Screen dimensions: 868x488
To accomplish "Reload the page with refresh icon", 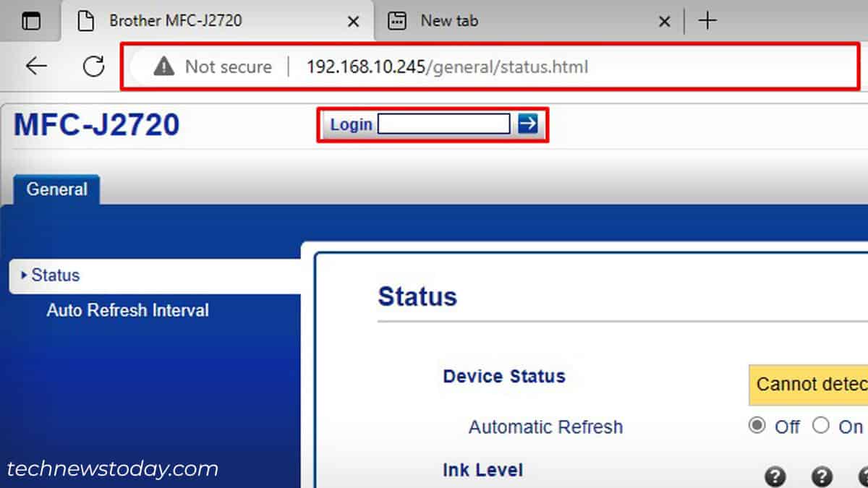I will point(93,67).
